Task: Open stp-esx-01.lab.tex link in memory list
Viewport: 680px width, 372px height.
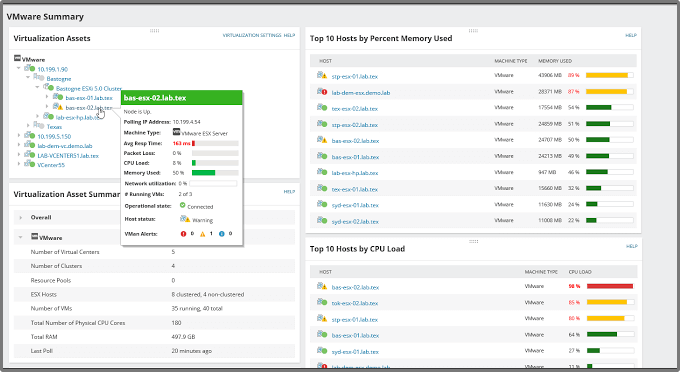Action: [355, 77]
